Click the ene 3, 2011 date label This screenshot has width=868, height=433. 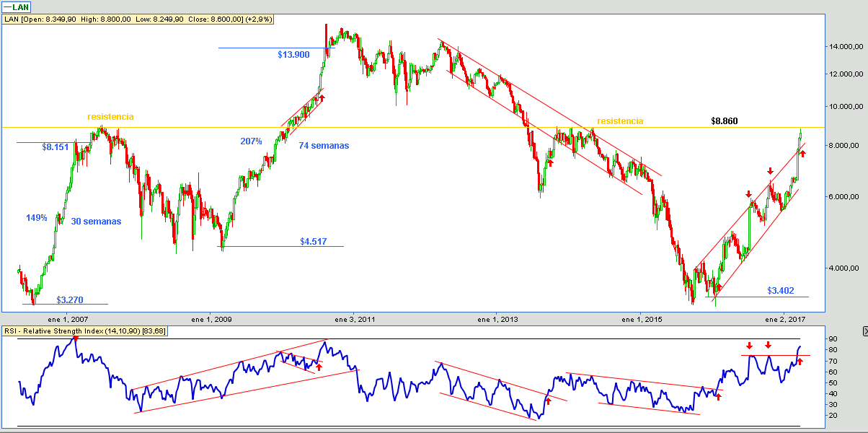point(355,318)
